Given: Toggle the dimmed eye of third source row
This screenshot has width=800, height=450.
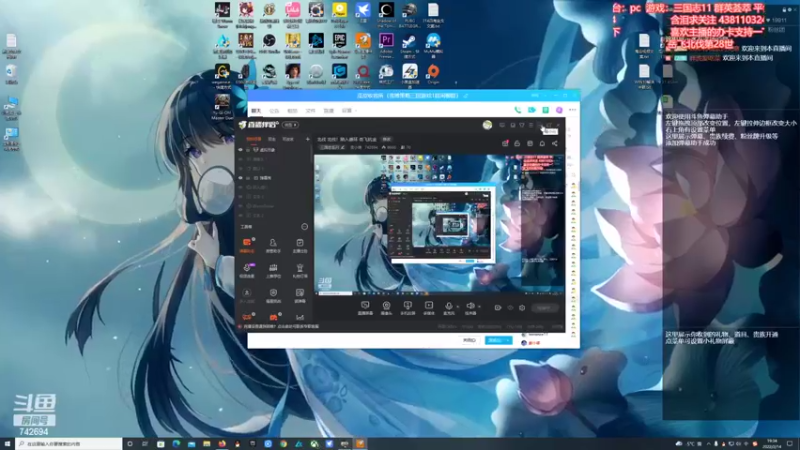Looking at the screenshot, I should click(241, 168).
